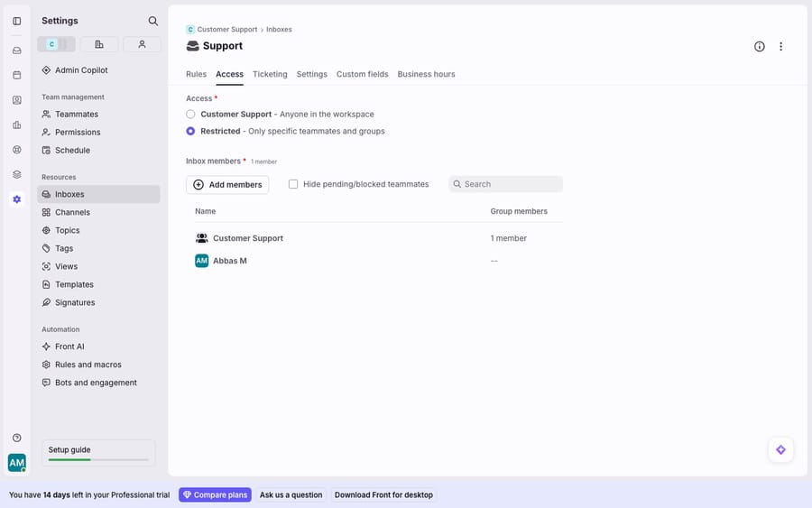Open the analytics bar chart icon
The width and height of the screenshot is (812, 508).
[16, 125]
